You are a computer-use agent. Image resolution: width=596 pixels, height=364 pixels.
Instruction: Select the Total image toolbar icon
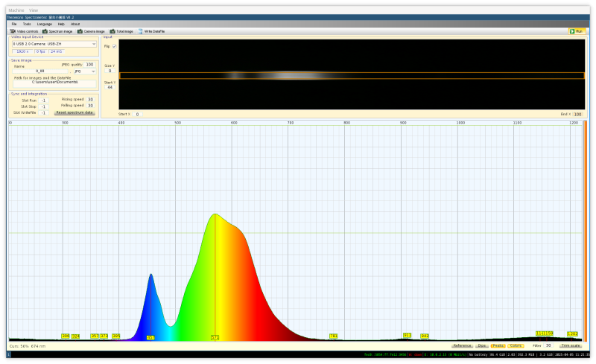121,31
